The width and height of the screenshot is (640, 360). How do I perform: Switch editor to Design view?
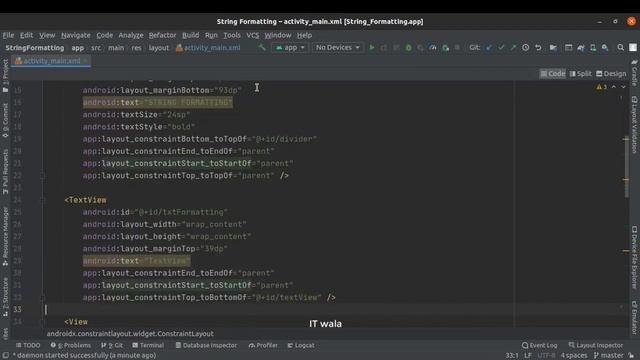coord(611,74)
